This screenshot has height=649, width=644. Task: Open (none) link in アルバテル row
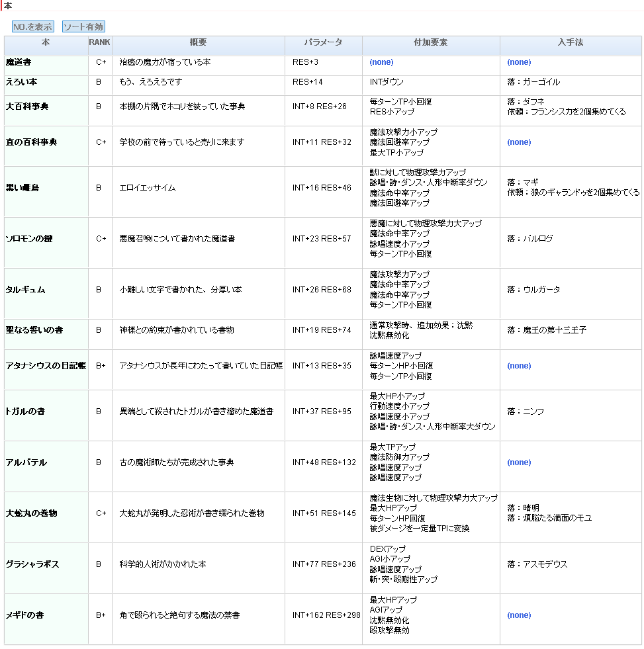coord(519,462)
